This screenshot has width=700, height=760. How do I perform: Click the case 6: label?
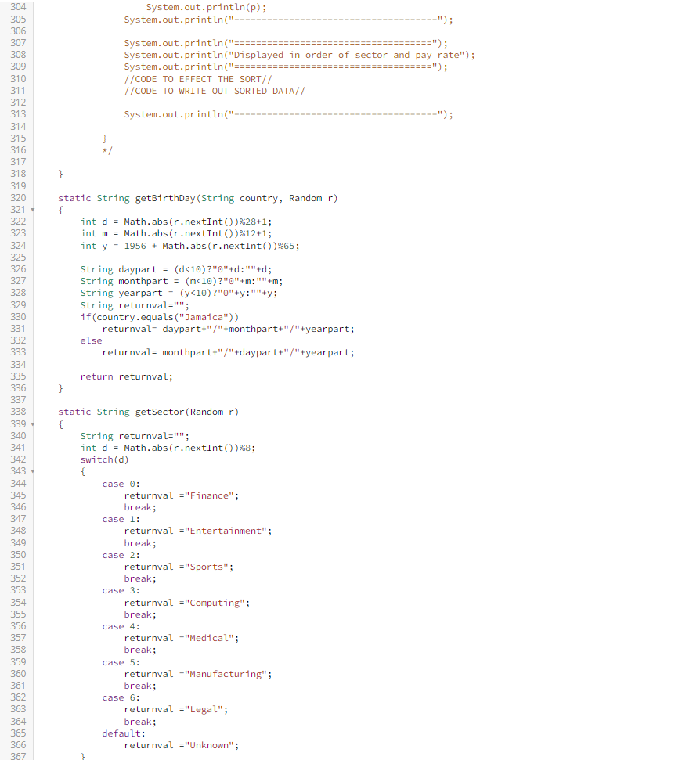(x=121, y=698)
